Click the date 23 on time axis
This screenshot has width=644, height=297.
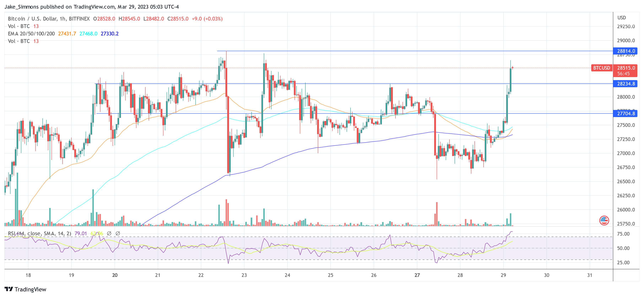click(x=244, y=275)
